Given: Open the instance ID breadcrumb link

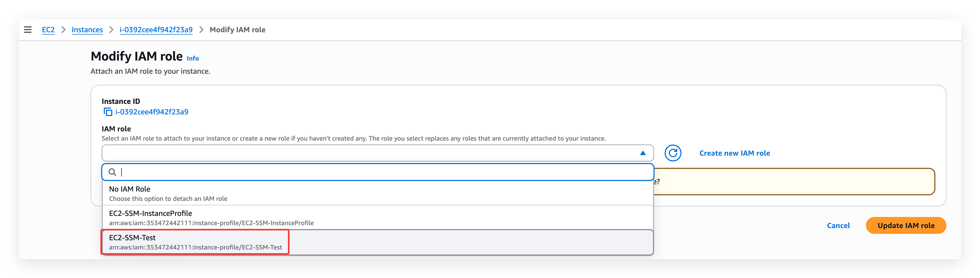Looking at the screenshot, I should (156, 30).
